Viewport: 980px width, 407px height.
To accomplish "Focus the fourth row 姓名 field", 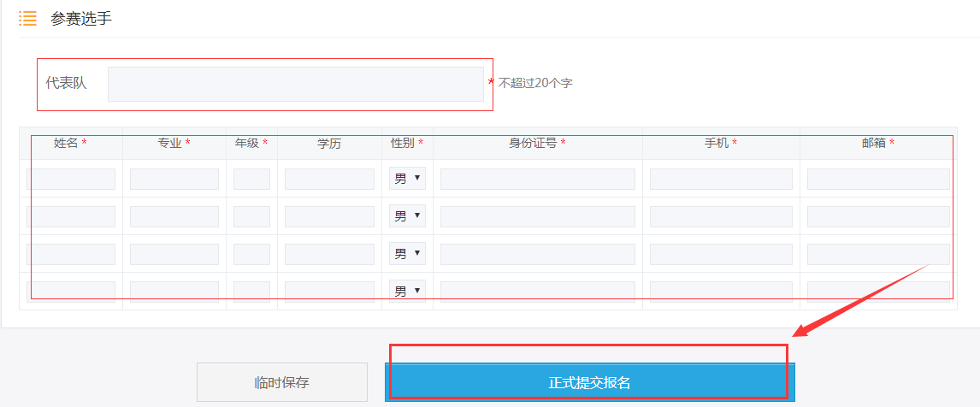I will pos(71,292).
